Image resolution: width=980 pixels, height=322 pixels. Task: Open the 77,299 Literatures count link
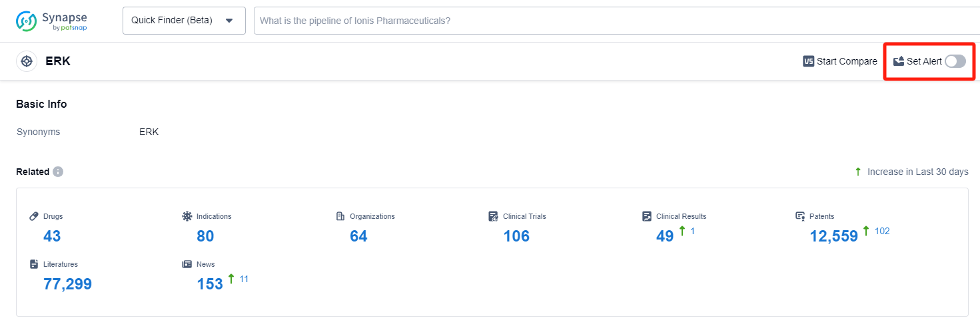[x=67, y=284]
